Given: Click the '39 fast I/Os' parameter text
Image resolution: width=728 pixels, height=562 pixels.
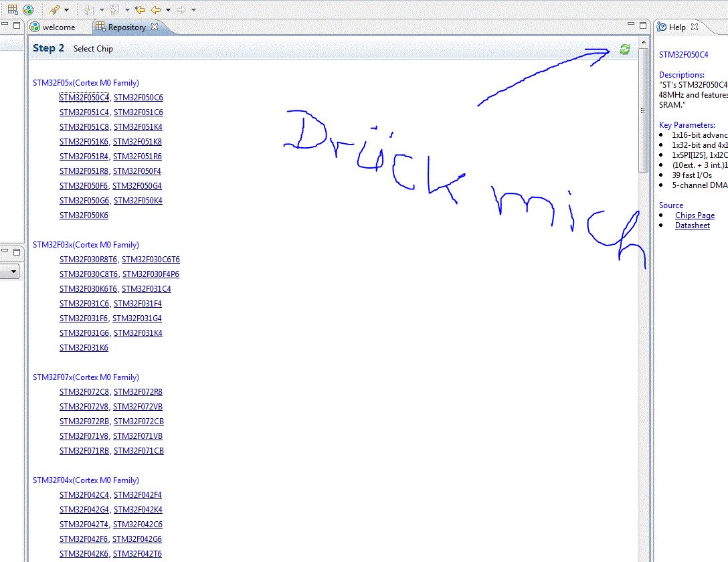Looking at the screenshot, I should click(x=692, y=175).
